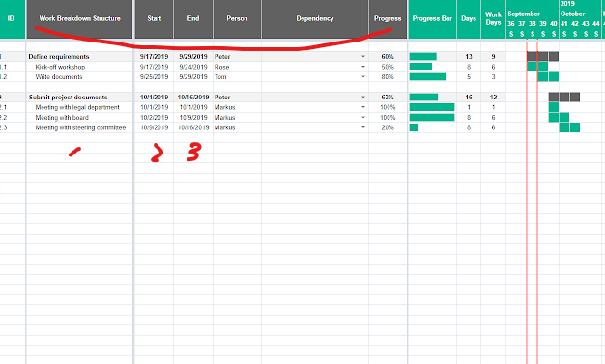Click the 16 days value for Submit project documents
605x364 pixels.
(x=469, y=98)
